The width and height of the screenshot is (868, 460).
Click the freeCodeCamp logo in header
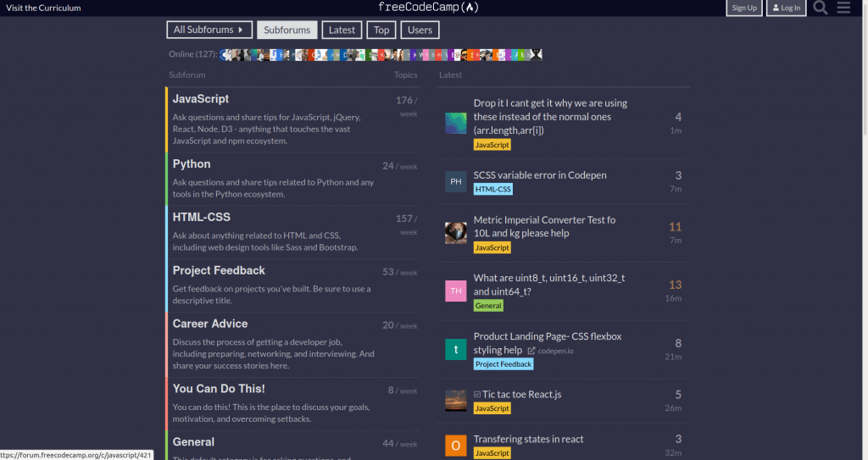(x=428, y=7)
